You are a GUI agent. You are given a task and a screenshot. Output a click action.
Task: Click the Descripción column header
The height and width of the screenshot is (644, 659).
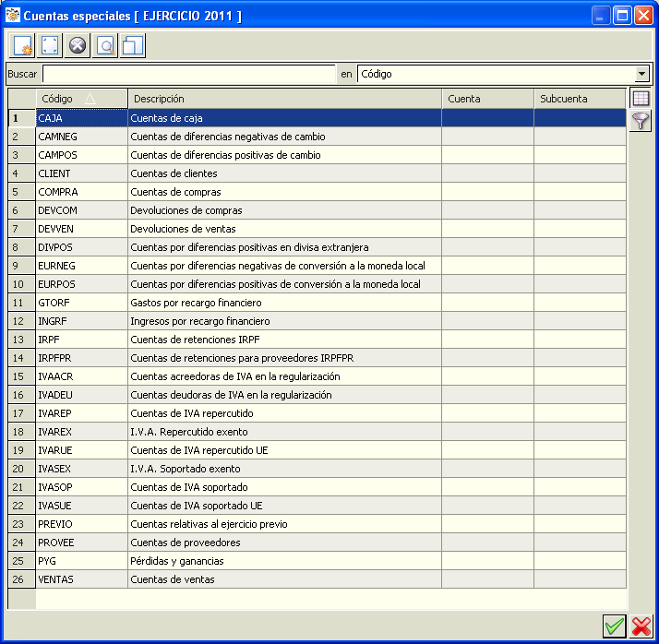point(284,99)
